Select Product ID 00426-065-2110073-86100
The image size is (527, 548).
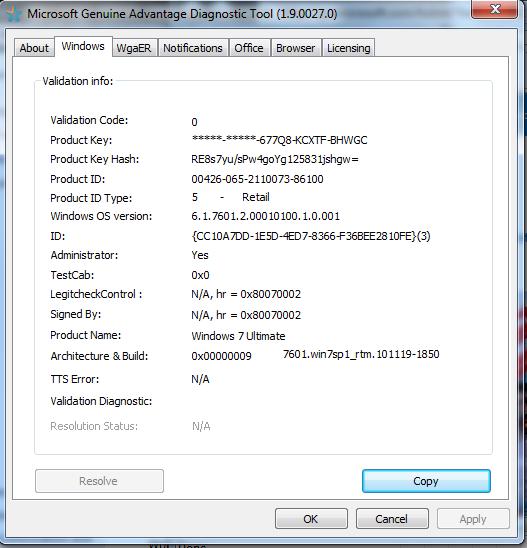click(257, 179)
